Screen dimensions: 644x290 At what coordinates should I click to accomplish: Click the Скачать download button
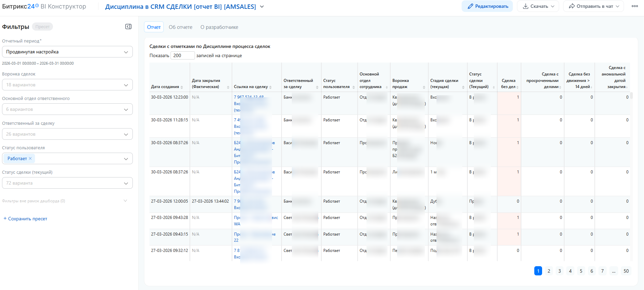(x=538, y=6)
